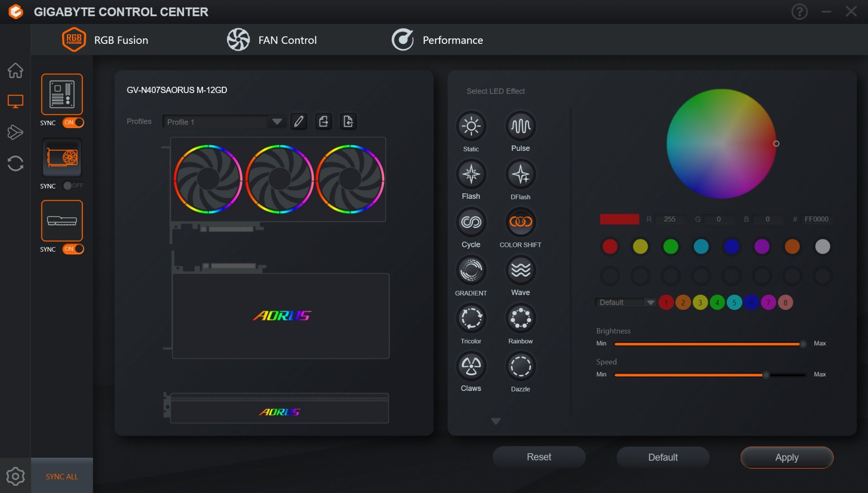The image size is (868, 493).
Task: Expand more LED effects arrow
Action: (x=496, y=421)
